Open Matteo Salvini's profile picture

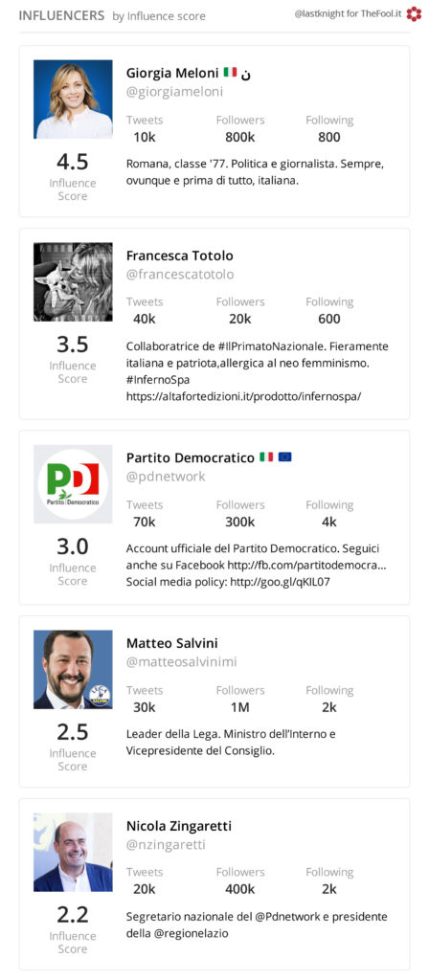[x=73, y=669]
